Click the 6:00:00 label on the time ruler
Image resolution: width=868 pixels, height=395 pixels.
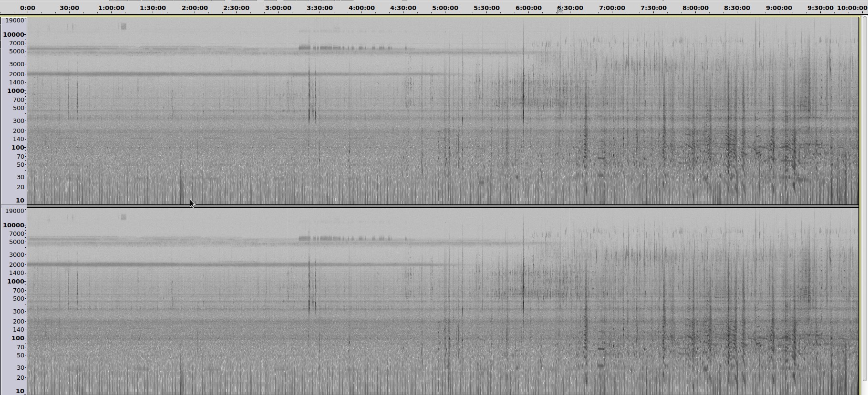tap(528, 8)
